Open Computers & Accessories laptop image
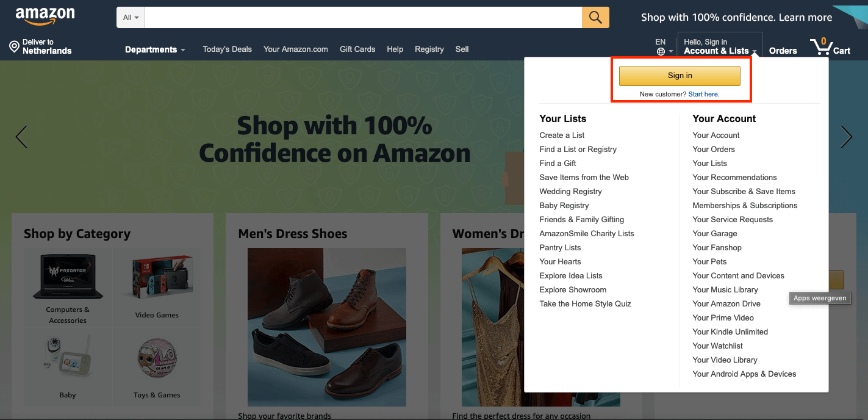Image resolution: width=868 pixels, height=420 pixels. (x=67, y=276)
